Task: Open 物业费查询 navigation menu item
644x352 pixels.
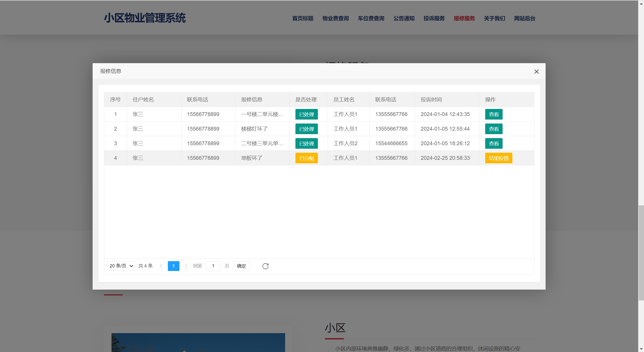Action: click(335, 18)
